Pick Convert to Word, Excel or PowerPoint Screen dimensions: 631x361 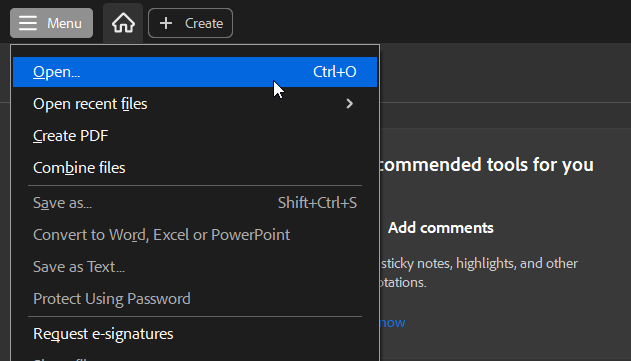tap(195, 235)
